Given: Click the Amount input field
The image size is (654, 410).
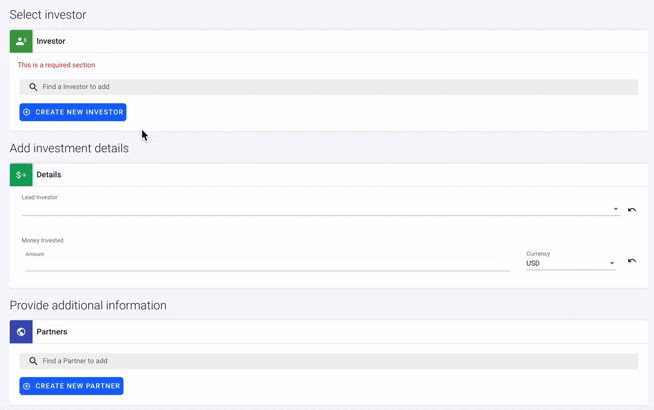Looking at the screenshot, I should pyautogui.click(x=268, y=264).
